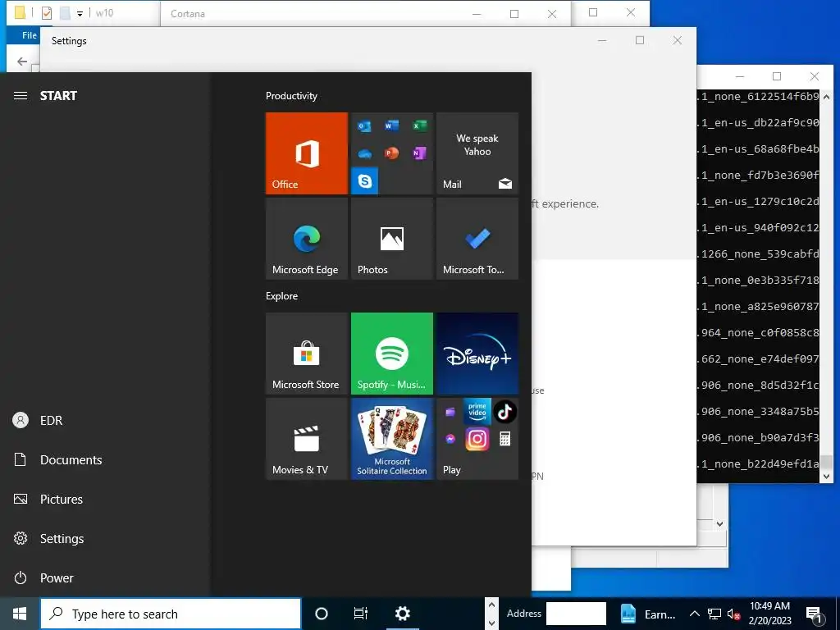The width and height of the screenshot is (840, 630).
Task: Open the Microsoft Store tile
Action: click(307, 354)
